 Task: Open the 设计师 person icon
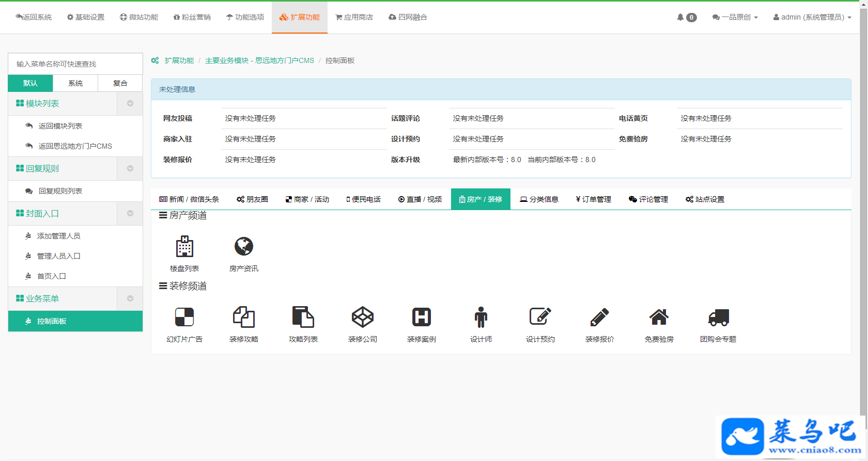point(481,317)
